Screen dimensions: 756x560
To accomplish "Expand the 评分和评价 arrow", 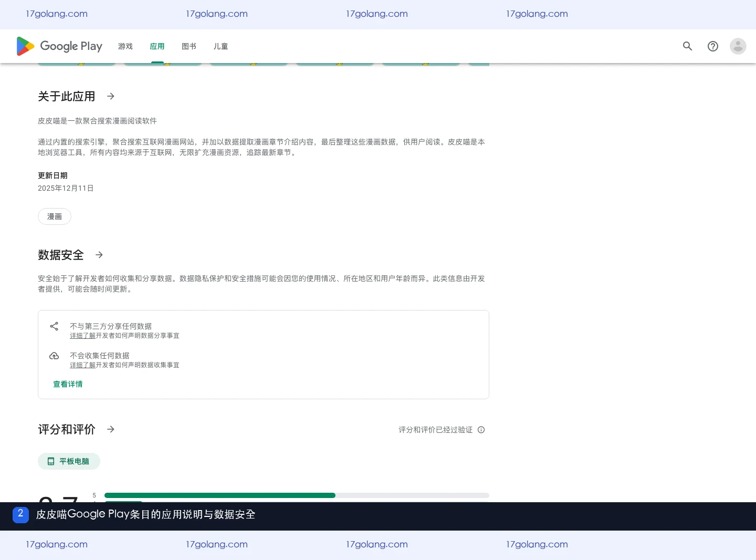I will (x=111, y=429).
